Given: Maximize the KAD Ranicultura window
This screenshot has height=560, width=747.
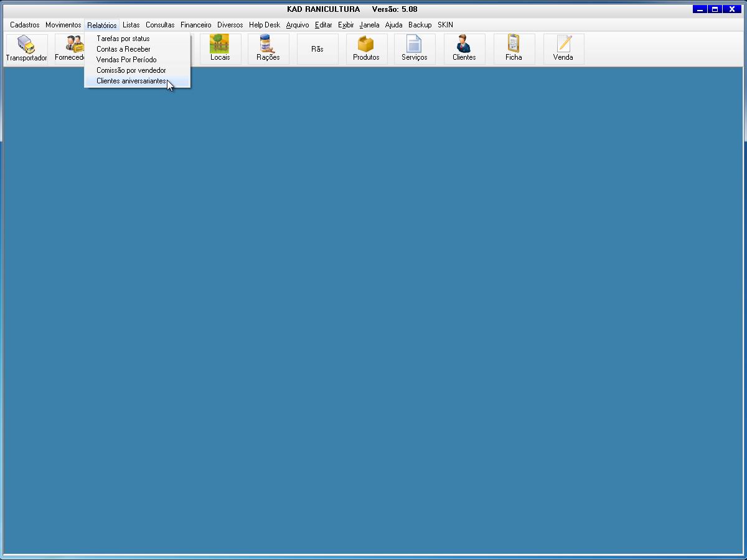Looking at the screenshot, I should 715,9.
